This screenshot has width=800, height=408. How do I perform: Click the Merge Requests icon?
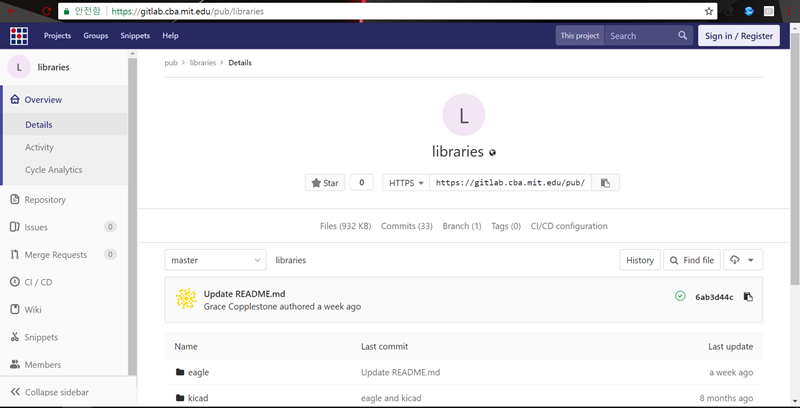click(x=15, y=254)
